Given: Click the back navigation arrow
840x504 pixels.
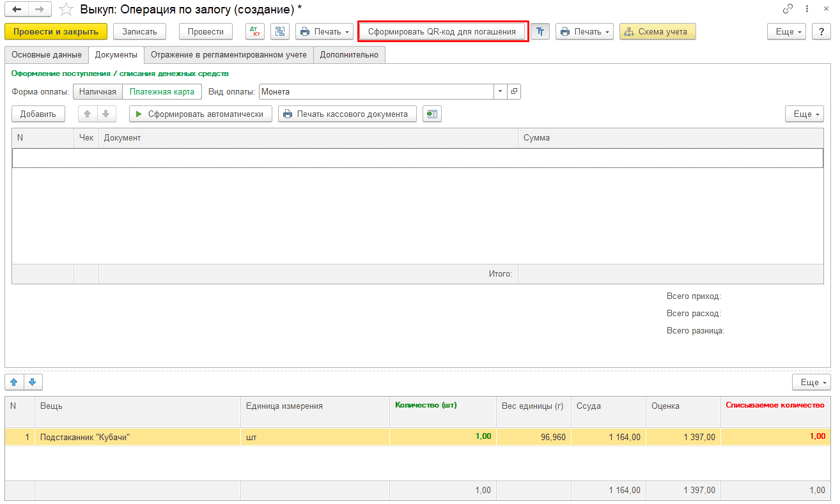Looking at the screenshot, I should coord(17,10).
